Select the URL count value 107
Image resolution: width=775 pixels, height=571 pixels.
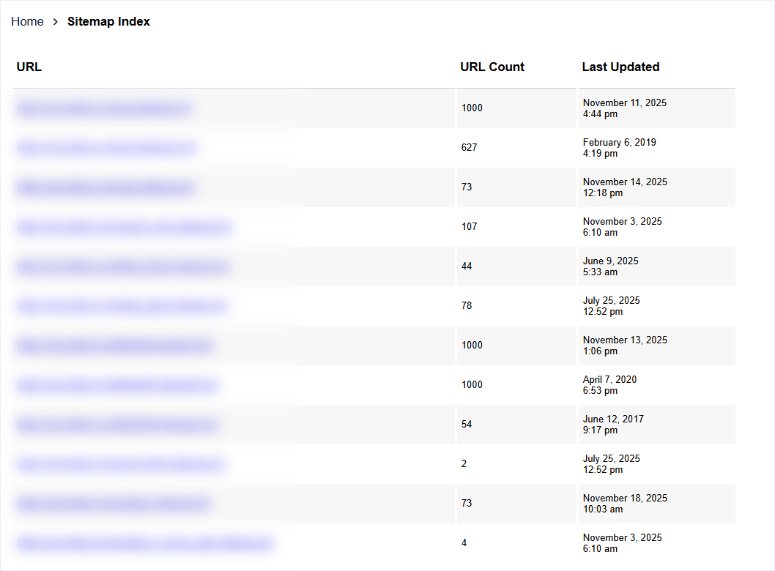tap(469, 226)
